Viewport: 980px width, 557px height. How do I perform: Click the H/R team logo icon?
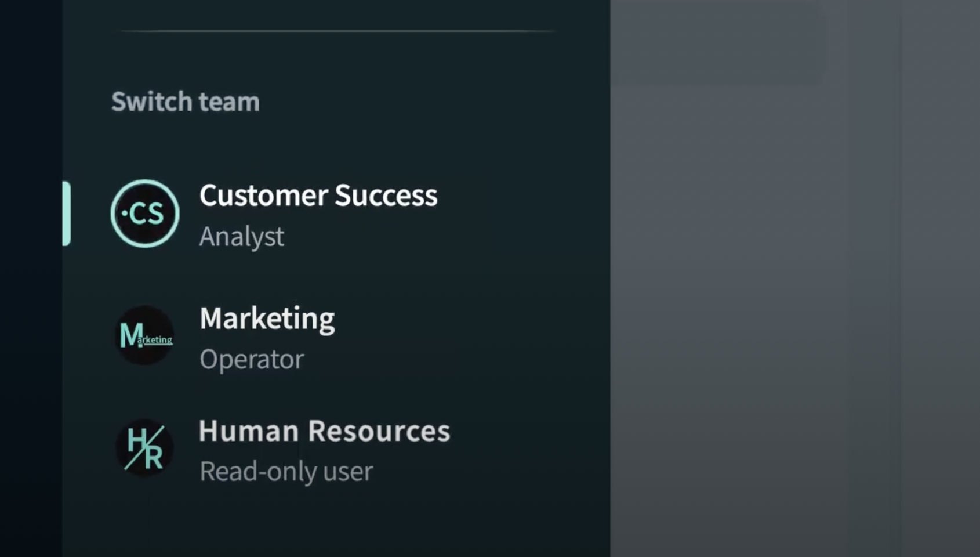[145, 448]
